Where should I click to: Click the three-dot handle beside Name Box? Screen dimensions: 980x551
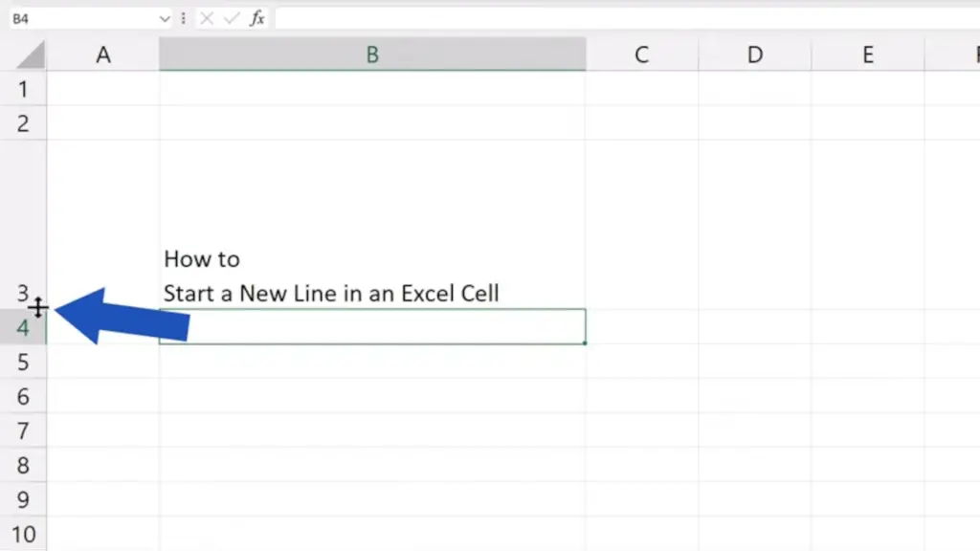(183, 18)
